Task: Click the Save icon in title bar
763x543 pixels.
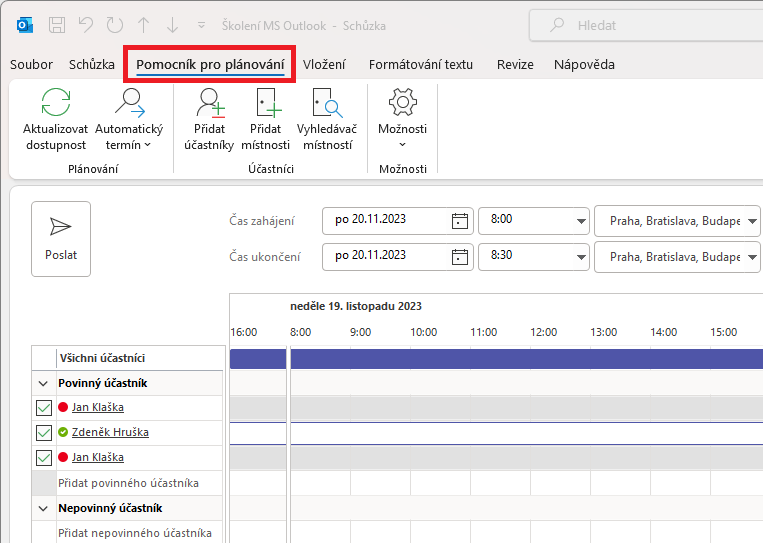Action: (x=57, y=25)
